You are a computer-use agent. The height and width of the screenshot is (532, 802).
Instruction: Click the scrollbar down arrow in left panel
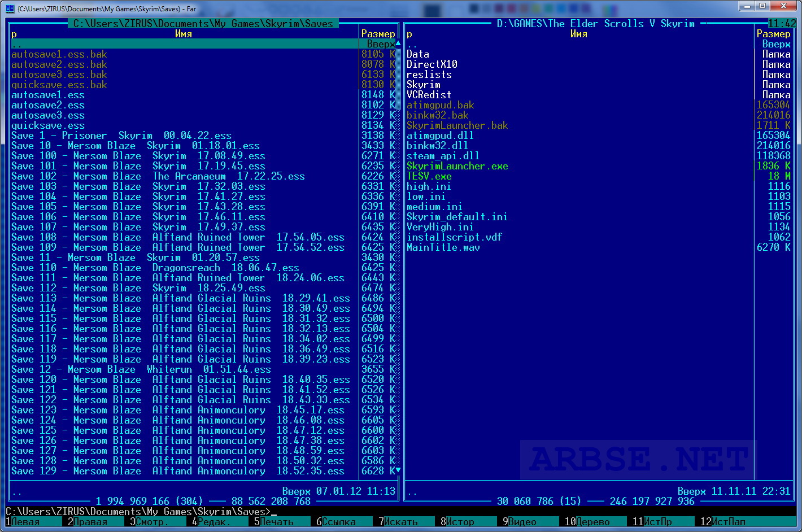[398, 470]
